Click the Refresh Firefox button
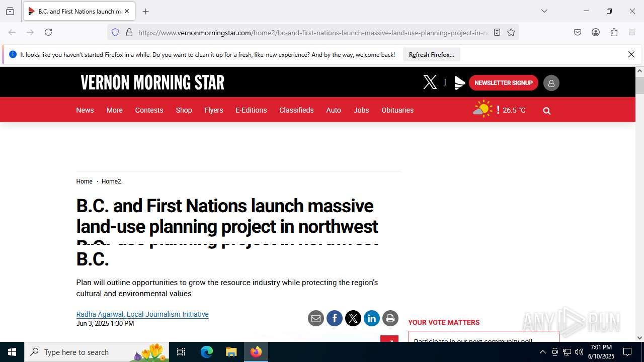The image size is (644, 362). 432,54
